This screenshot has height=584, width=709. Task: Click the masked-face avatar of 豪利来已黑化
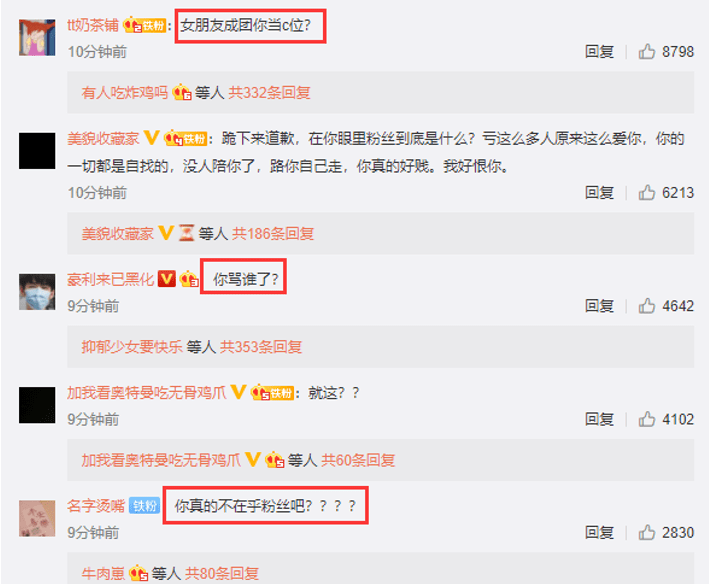click(x=37, y=292)
